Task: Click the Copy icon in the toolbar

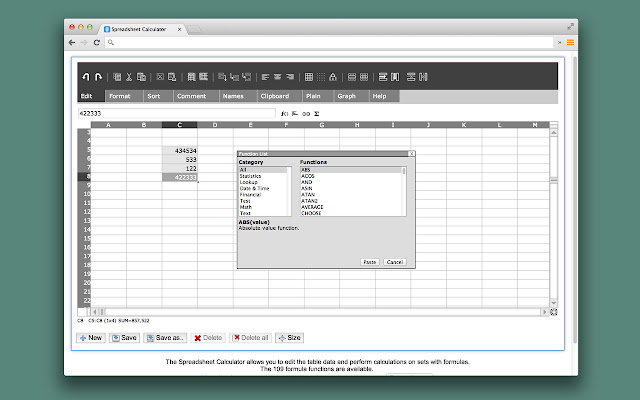Action: point(117,77)
